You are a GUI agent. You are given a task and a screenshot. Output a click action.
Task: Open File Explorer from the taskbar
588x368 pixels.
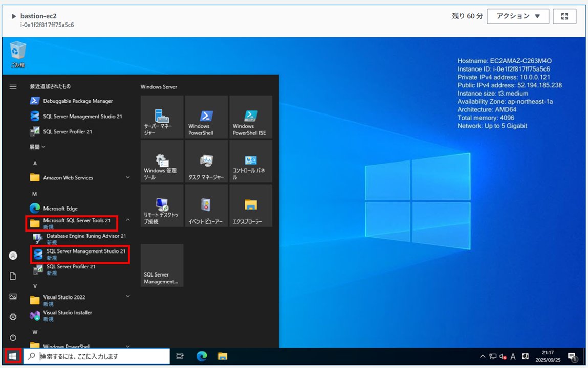pyautogui.click(x=223, y=356)
